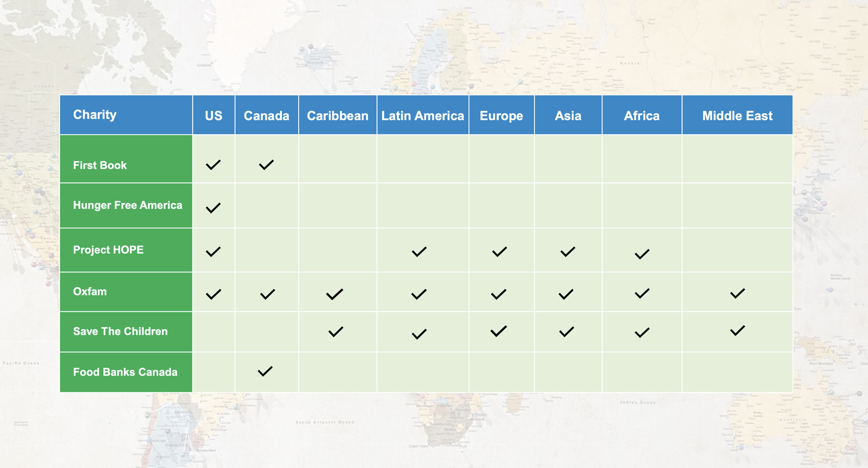The image size is (868, 468).
Task: Click Project HOPE's Latin America checkmark
Action: pyautogui.click(x=419, y=252)
